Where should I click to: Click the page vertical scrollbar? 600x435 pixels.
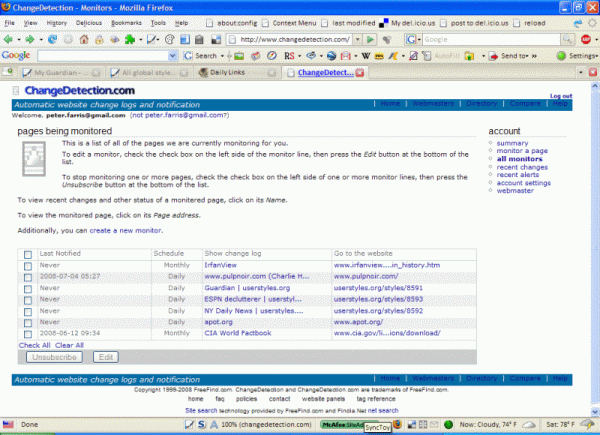click(x=595, y=249)
